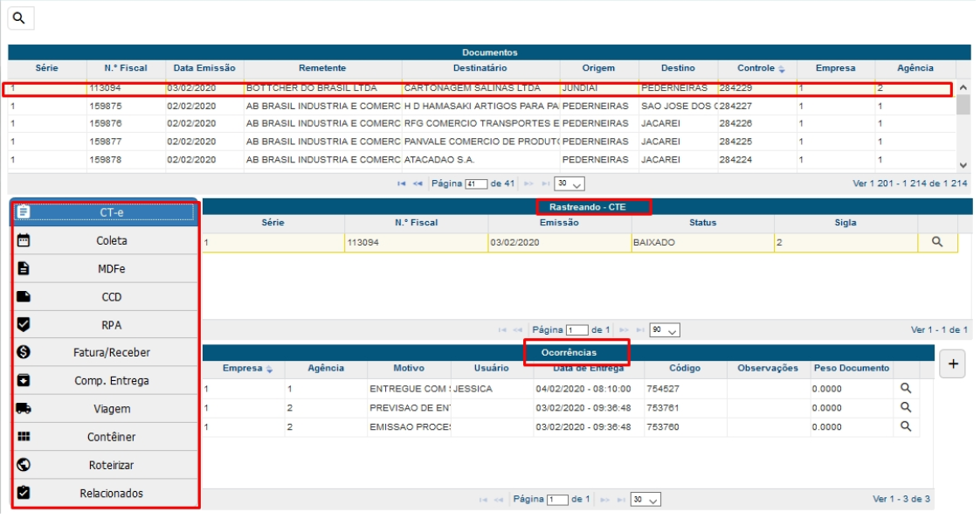Open Relacionados from the side menu
980x526 pixels.
pos(111,494)
